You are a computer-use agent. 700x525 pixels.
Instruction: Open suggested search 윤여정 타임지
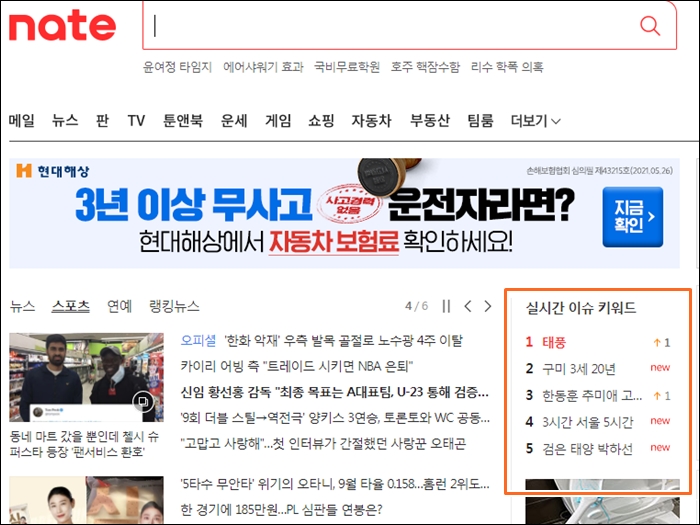click(x=177, y=67)
